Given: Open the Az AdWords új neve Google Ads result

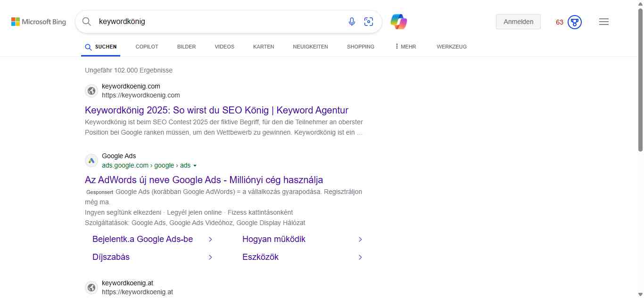Looking at the screenshot, I should (x=204, y=180).
